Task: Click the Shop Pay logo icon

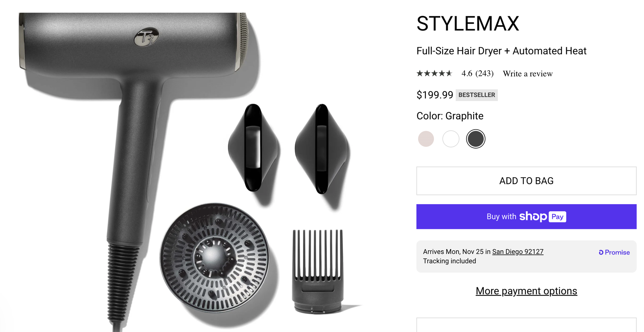Action: point(543,217)
